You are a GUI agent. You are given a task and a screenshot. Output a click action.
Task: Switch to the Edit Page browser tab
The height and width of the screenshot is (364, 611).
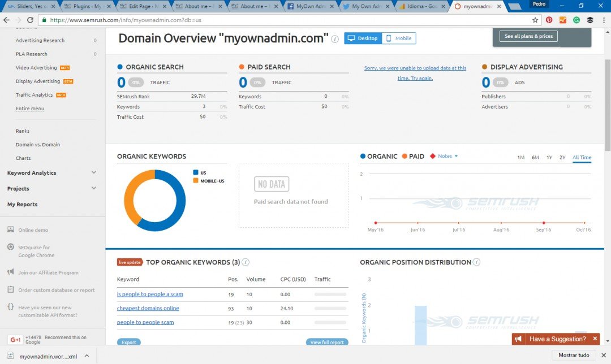[143, 6]
